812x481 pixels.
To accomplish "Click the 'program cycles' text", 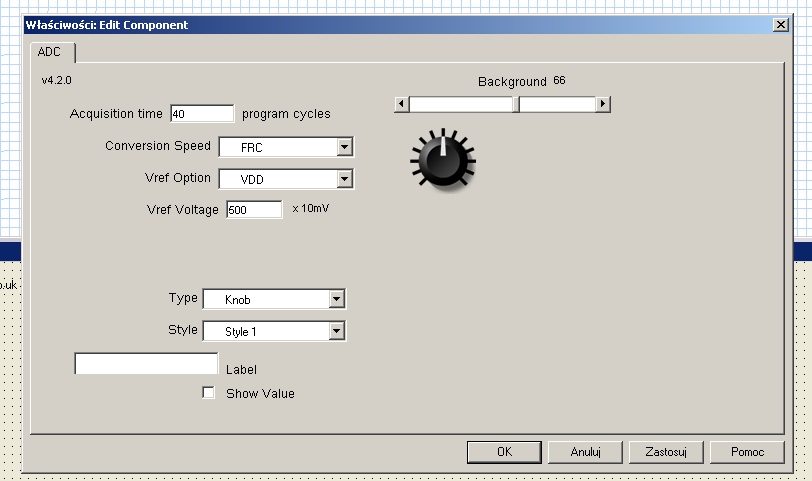I will [286, 114].
